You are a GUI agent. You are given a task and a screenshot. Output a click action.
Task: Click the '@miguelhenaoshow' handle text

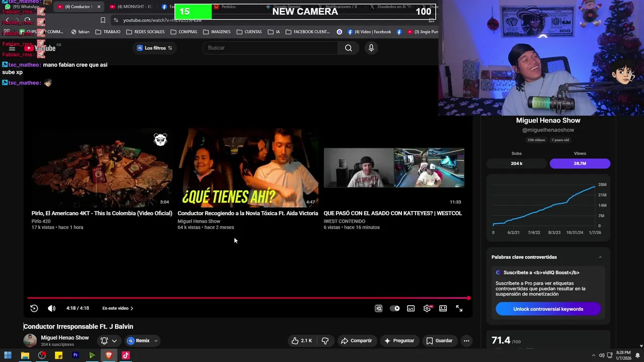click(x=548, y=130)
